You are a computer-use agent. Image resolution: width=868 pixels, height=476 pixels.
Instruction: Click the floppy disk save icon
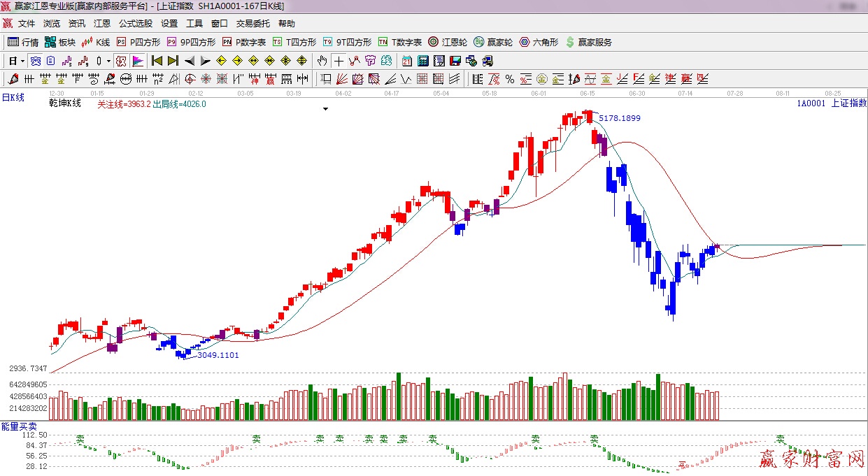(x=455, y=61)
